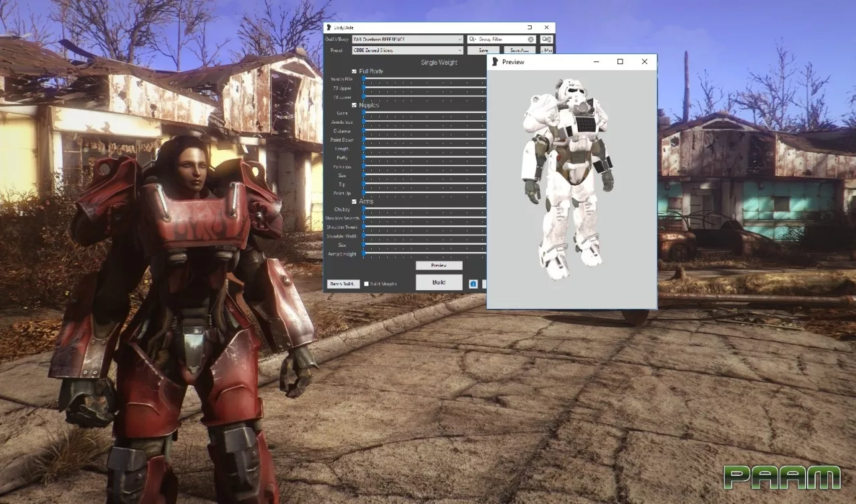This screenshot has width=856, height=504.
Task: Click the Armpit Height slider track
Action: (425, 254)
